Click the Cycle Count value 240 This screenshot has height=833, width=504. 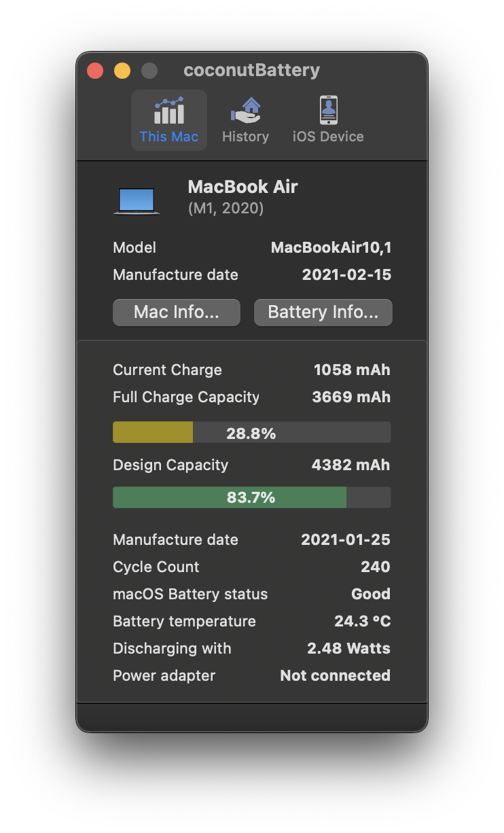pos(376,567)
